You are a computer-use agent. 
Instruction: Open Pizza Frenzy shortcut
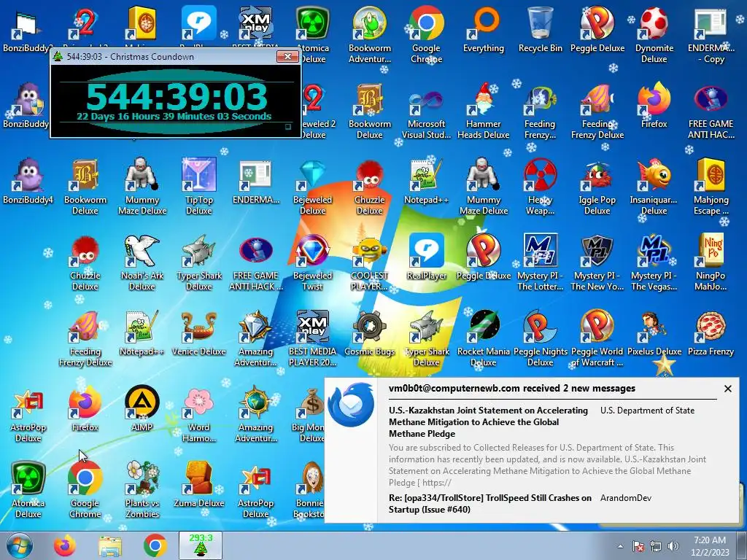(x=711, y=333)
